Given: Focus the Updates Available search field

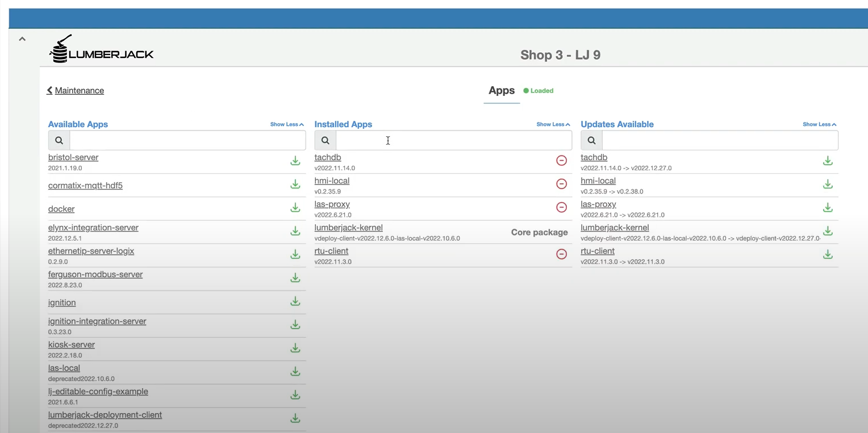Looking at the screenshot, I should coord(720,140).
